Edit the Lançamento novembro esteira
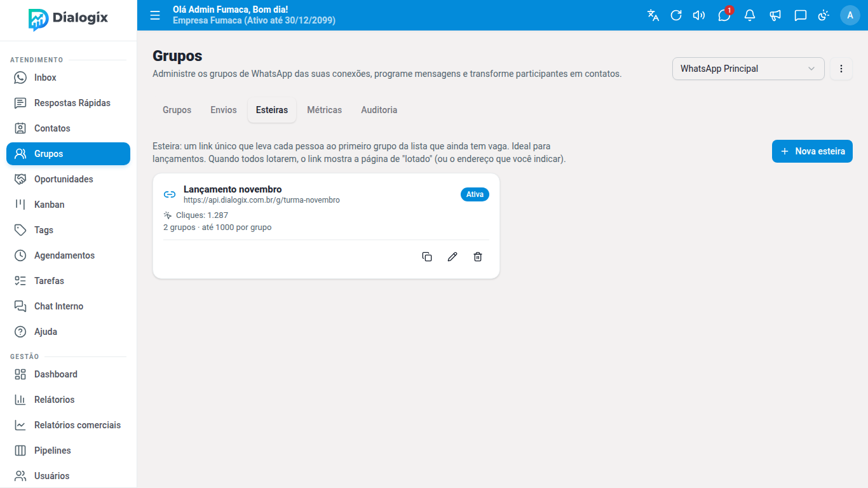Image resolution: width=868 pixels, height=488 pixels. coord(452,257)
